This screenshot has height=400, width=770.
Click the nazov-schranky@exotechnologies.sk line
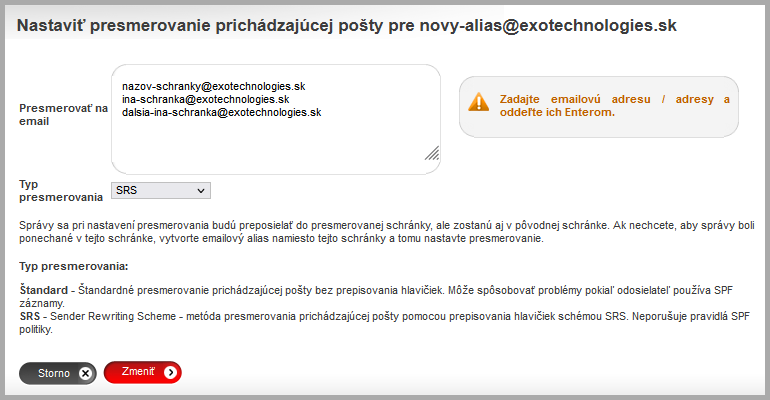pos(214,86)
